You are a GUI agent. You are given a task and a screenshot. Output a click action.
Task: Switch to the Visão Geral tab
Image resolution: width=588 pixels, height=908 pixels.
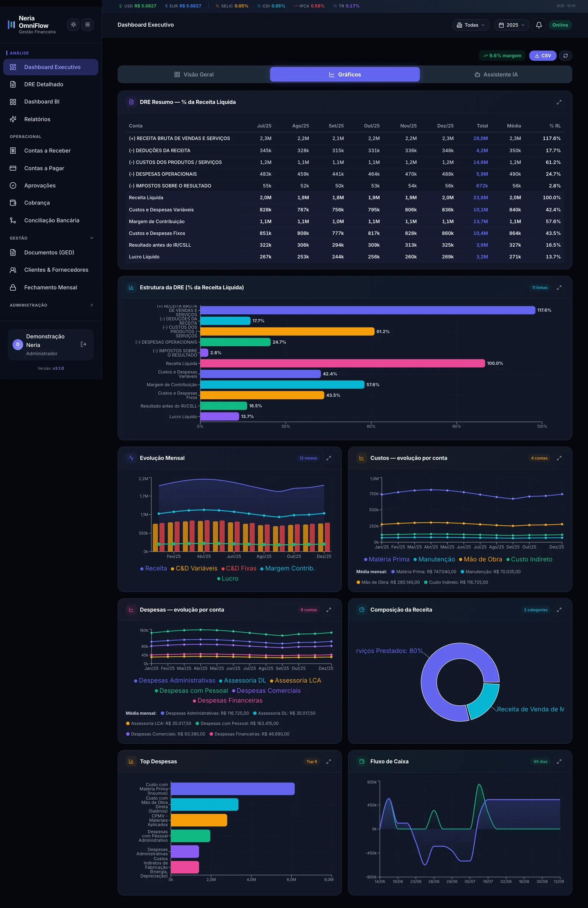point(194,75)
